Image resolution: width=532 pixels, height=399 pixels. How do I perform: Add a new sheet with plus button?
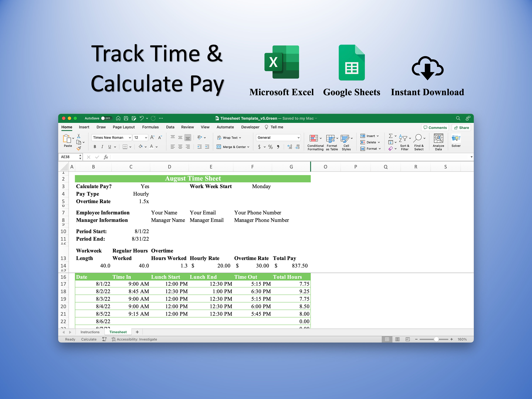coord(137,332)
